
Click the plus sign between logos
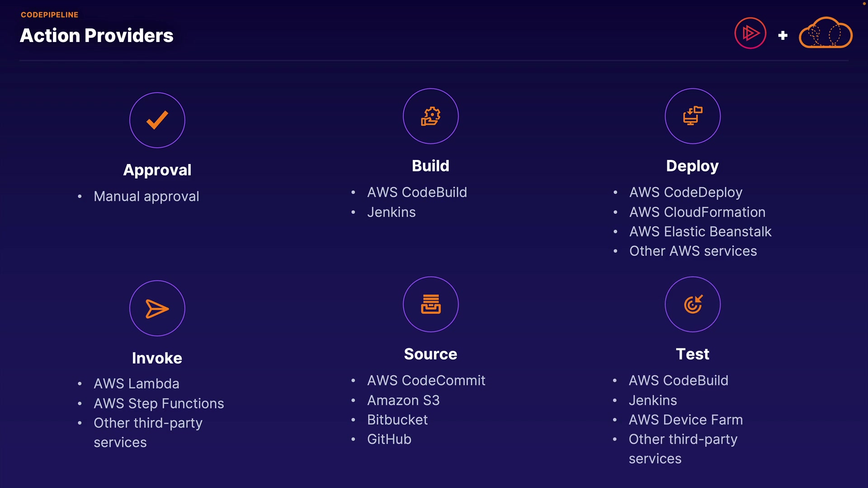pyautogui.click(x=783, y=35)
